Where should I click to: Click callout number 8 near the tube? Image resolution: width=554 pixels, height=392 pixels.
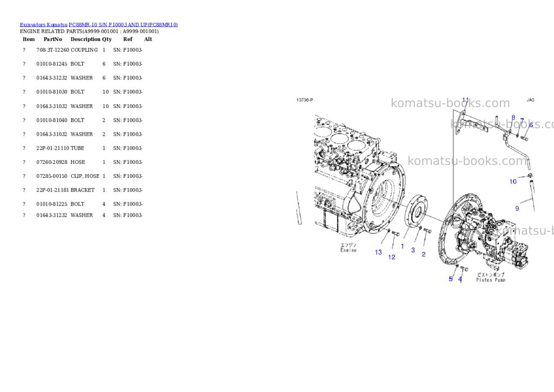pos(513,117)
